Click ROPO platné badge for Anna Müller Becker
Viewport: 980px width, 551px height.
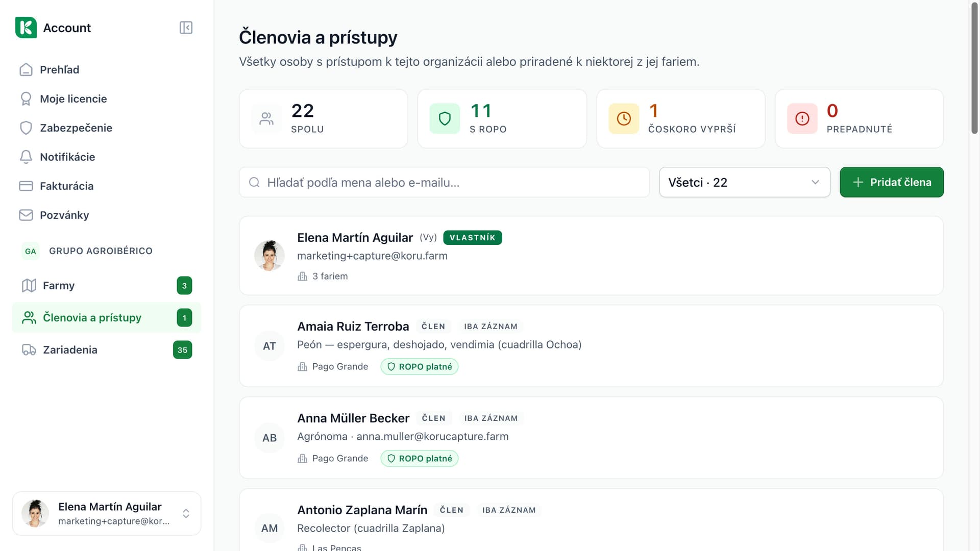pos(420,459)
